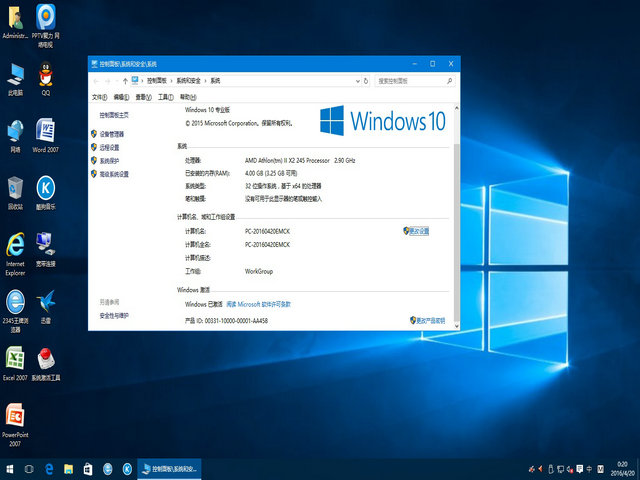Open the 文件(F) (File) menu
The width and height of the screenshot is (640, 480).
(x=100, y=97)
